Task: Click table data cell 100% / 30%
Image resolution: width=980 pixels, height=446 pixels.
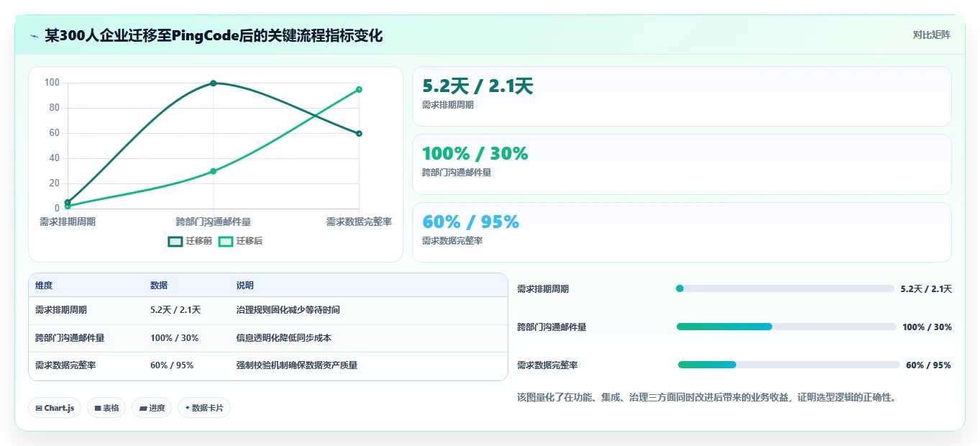Action: tap(175, 337)
